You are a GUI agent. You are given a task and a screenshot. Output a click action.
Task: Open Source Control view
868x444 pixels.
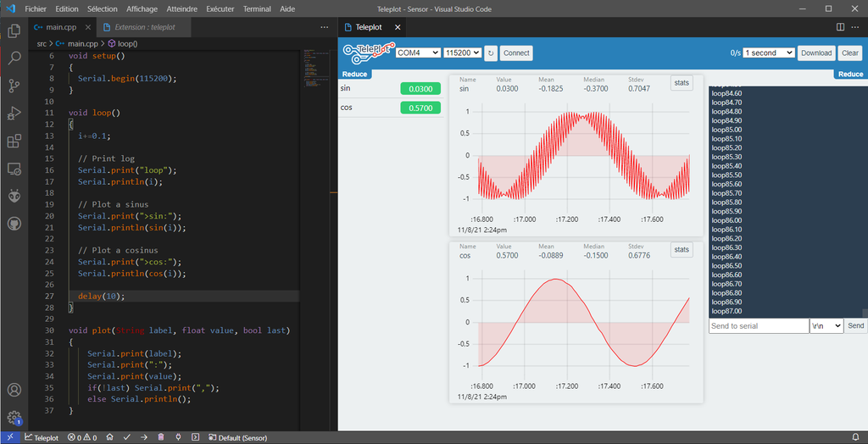point(14,86)
